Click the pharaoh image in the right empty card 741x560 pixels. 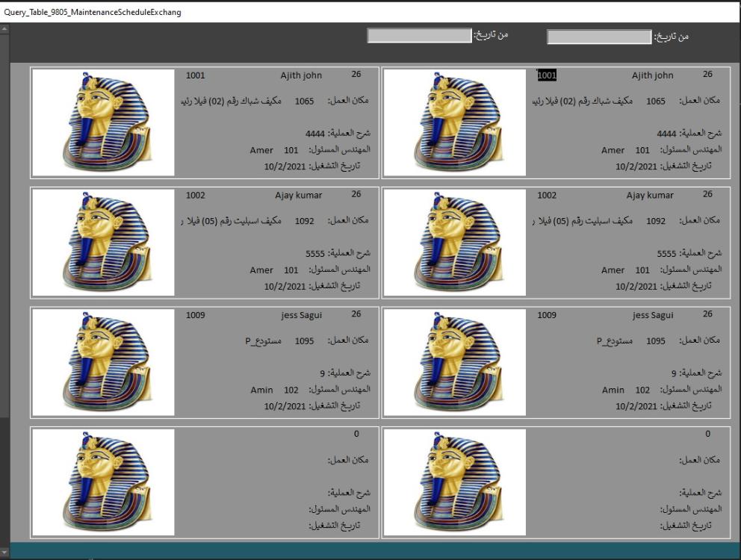455,482
